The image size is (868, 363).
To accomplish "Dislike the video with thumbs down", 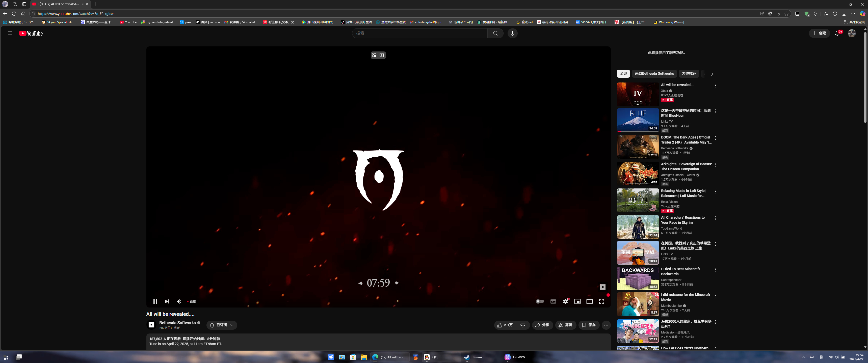I will point(523,325).
